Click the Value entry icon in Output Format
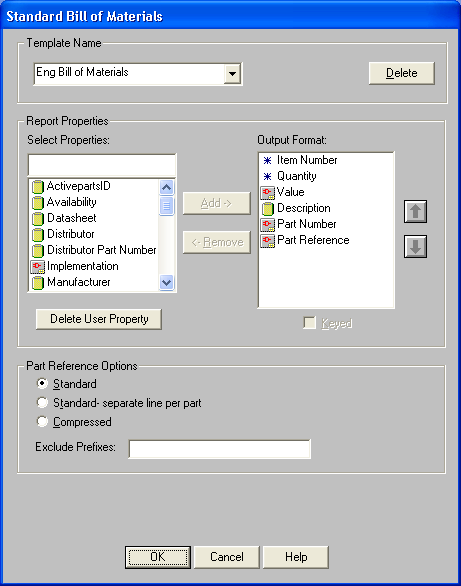 tap(267, 193)
